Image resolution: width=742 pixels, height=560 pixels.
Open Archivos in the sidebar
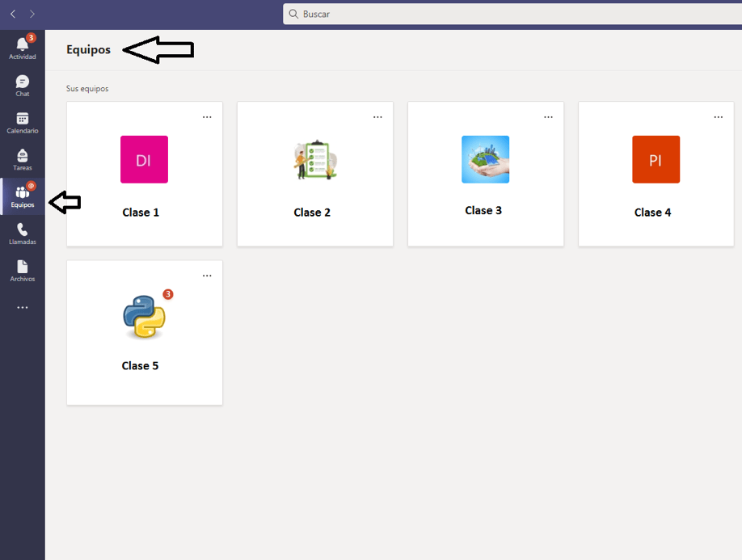pos(23,271)
